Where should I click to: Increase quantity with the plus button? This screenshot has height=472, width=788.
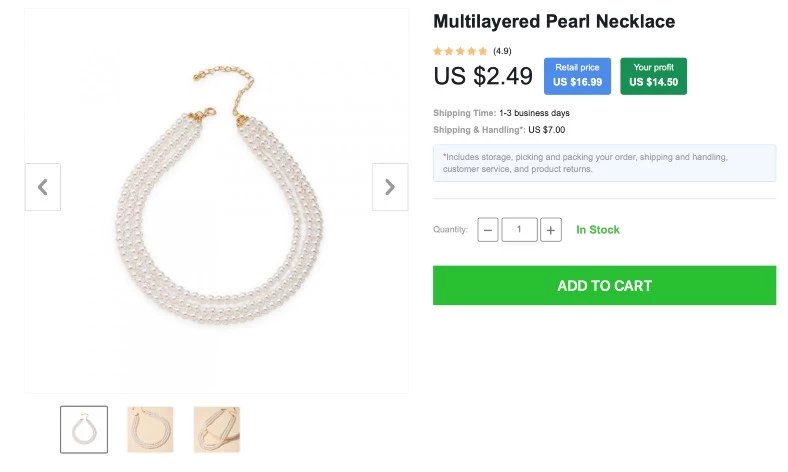click(551, 230)
